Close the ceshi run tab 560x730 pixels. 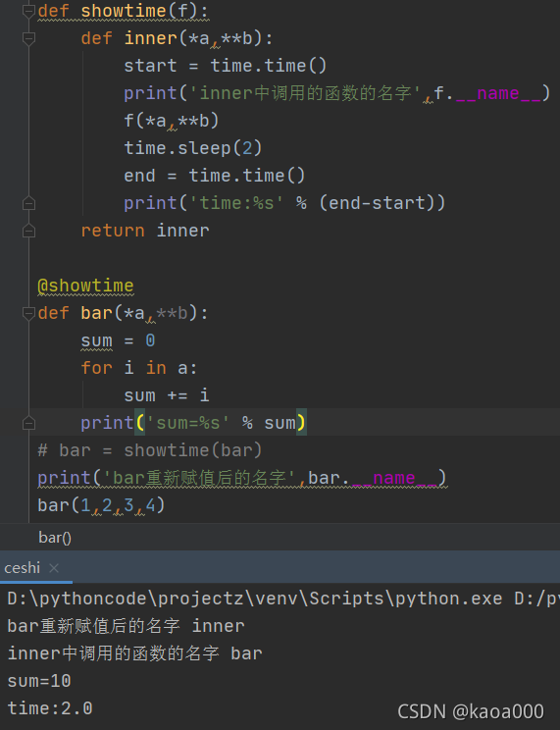54,568
